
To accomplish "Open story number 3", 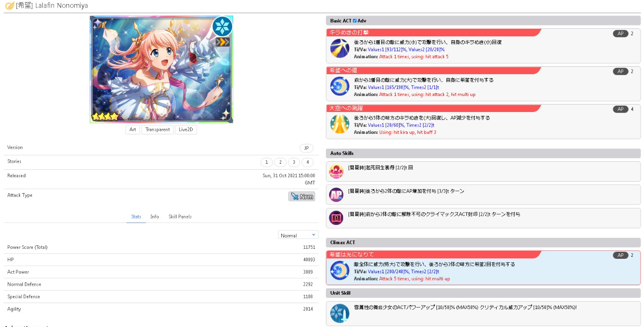I will click(294, 162).
